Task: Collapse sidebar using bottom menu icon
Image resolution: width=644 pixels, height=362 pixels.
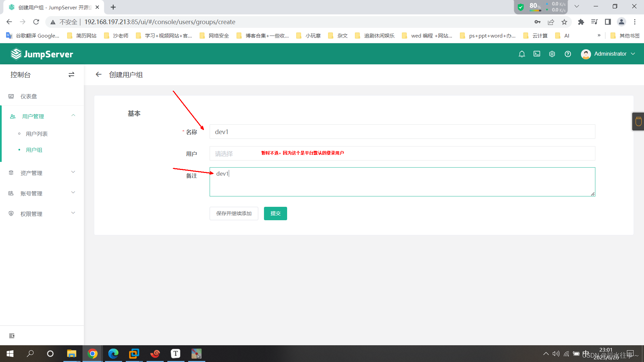Action: [x=12, y=336]
